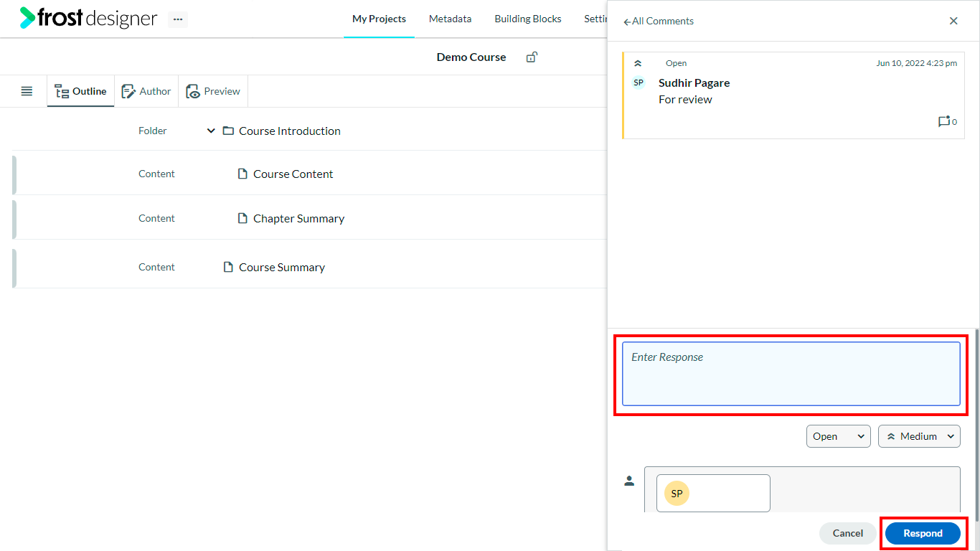Click the Open status label on the comment
The height and width of the screenshot is (551, 980).
tap(676, 63)
